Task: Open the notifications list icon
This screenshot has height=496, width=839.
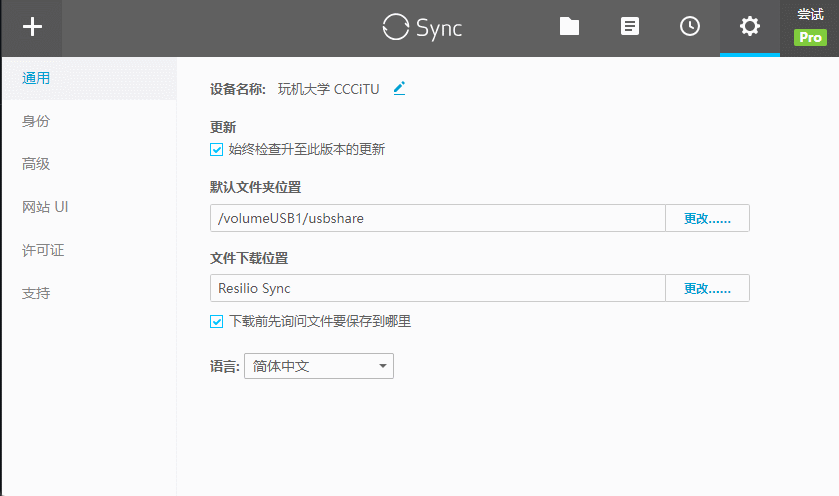Action: [630, 26]
